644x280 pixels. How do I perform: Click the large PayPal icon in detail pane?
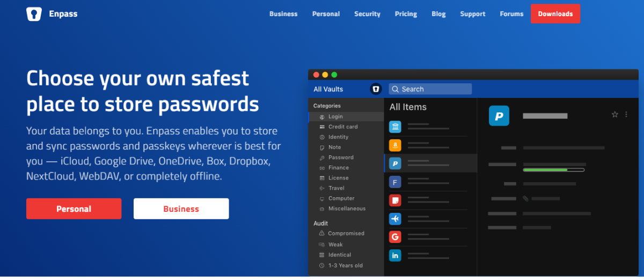[499, 116]
